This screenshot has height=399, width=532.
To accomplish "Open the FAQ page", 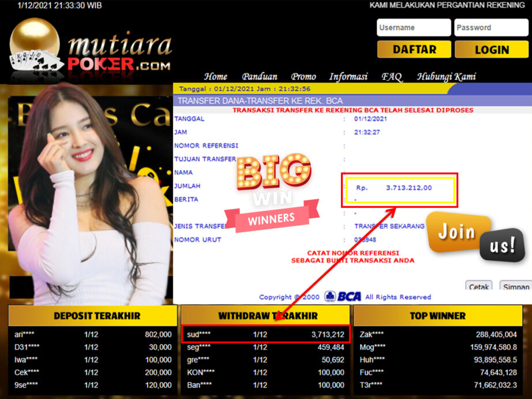I will (x=391, y=76).
